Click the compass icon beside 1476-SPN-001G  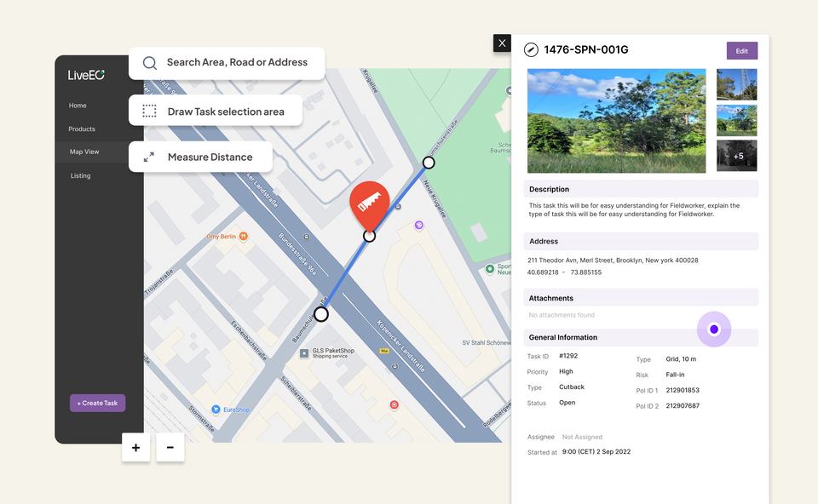point(531,49)
